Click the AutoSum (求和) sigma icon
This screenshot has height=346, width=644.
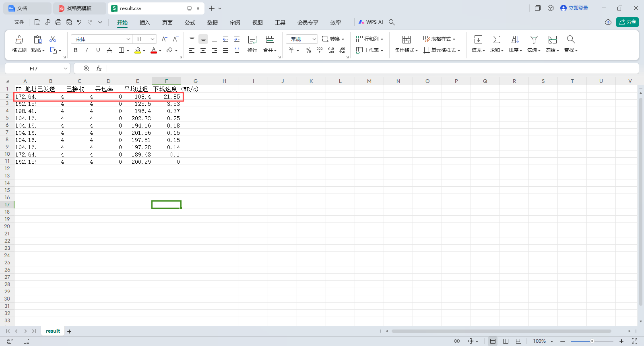(x=497, y=39)
